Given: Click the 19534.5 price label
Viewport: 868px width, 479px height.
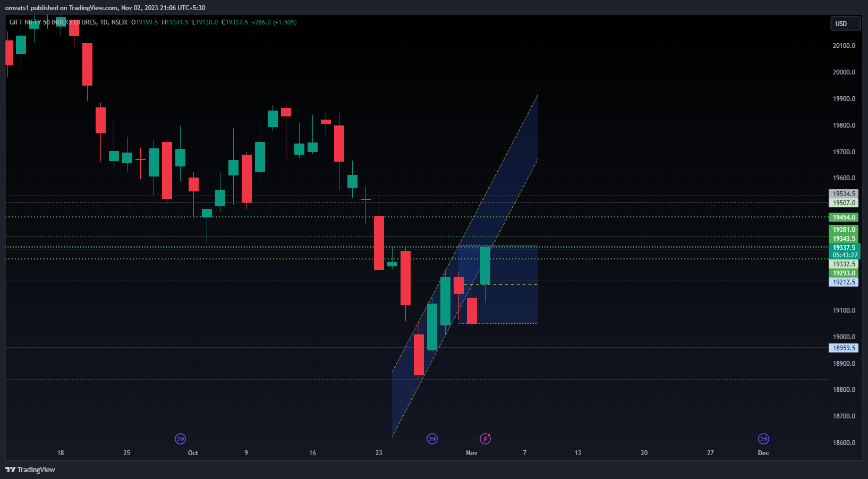Looking at the screenshot, I should pyautogui.click(x=844, y=194).
